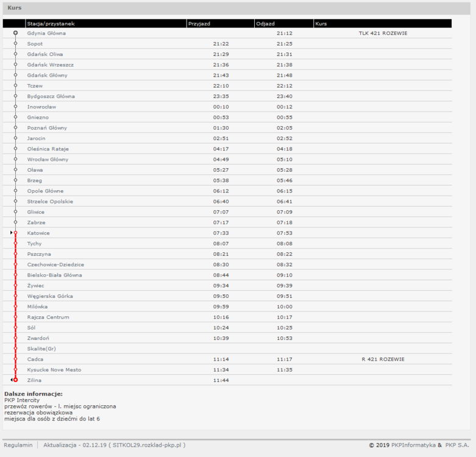
Task: Click the Gdynia Główna origin stop marker
Action: pos(15,33)
